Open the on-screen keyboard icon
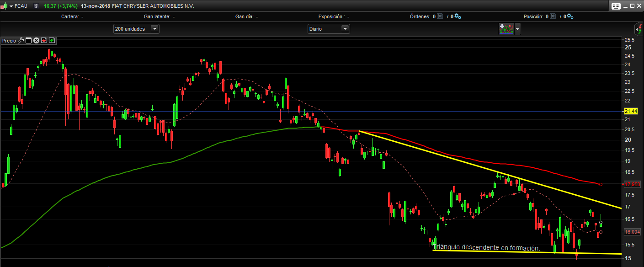Image resolution: width=644 pixels, height=267 pixels. point(616,6)
